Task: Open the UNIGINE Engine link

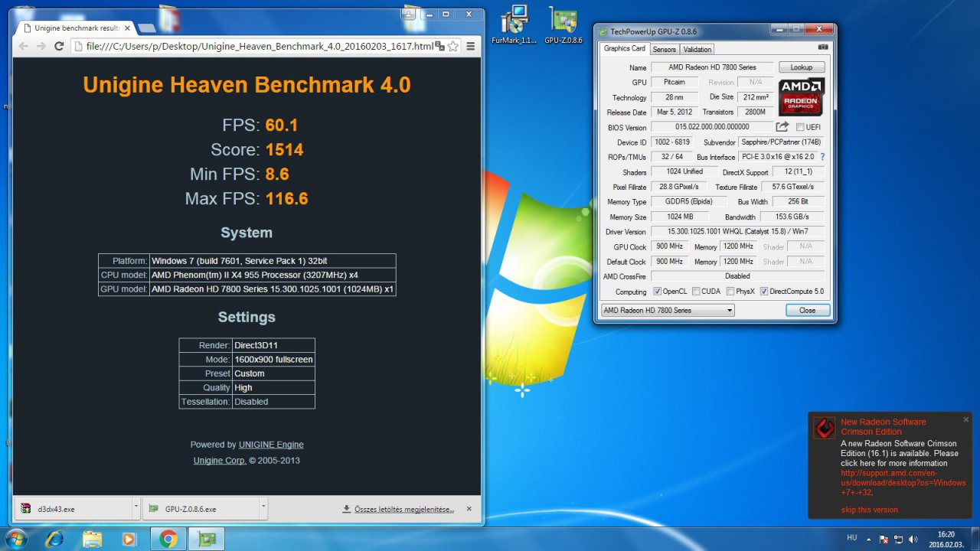Action: coord(271,445)
